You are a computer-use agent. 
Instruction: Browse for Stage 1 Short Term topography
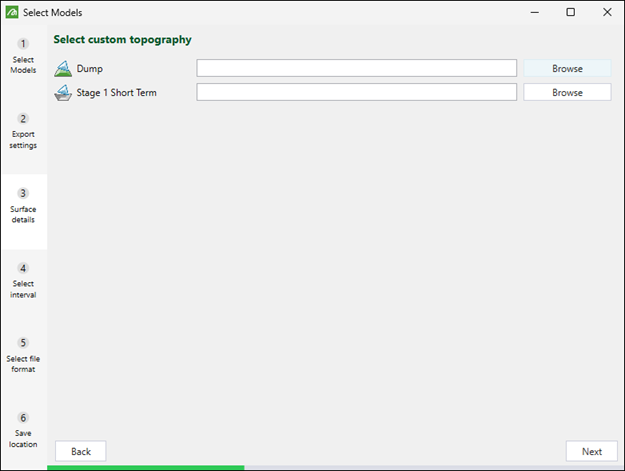click(x=567, y=92)
